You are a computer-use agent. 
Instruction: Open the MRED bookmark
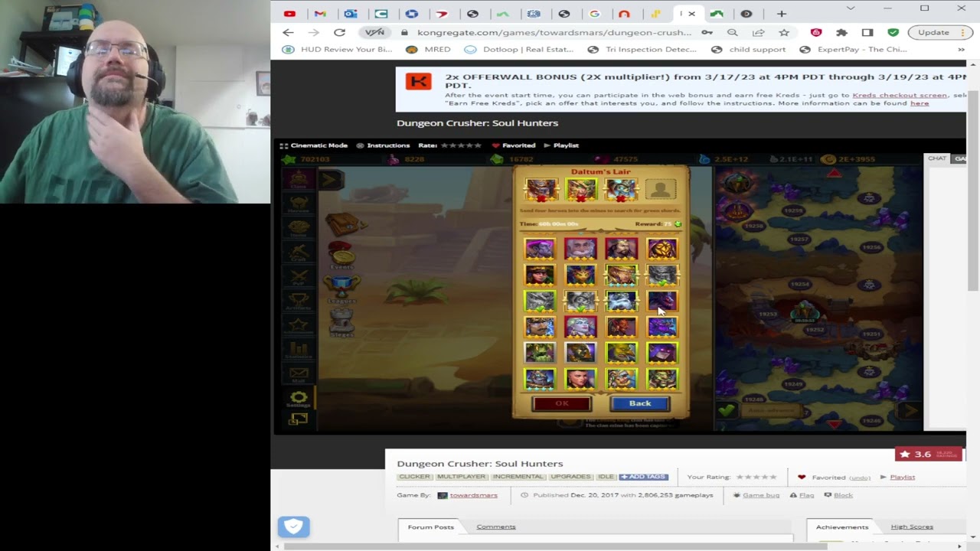[428, 50]
